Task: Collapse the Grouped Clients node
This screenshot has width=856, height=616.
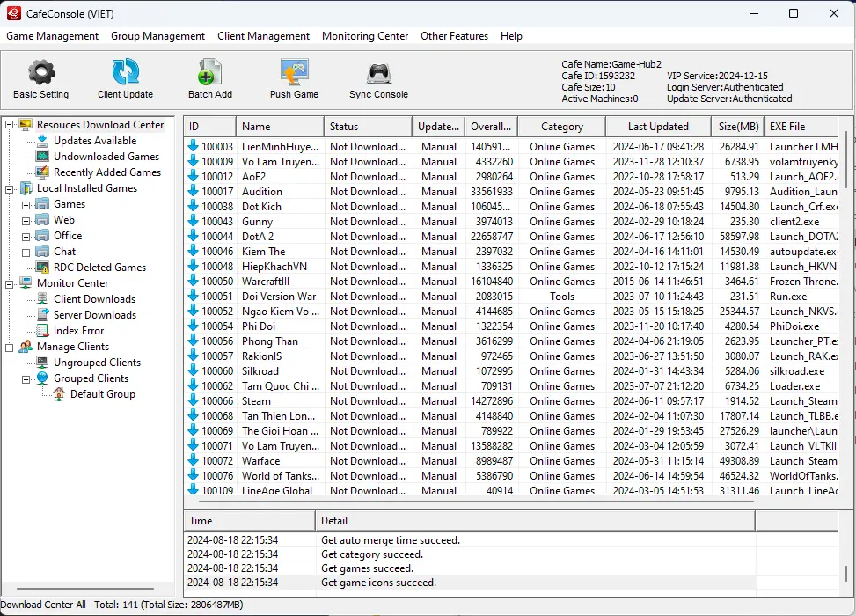Action: [x=26, y=378]
